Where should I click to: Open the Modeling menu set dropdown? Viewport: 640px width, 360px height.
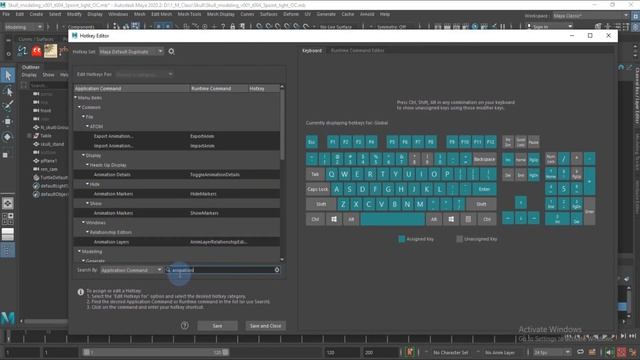click(23, 27)
